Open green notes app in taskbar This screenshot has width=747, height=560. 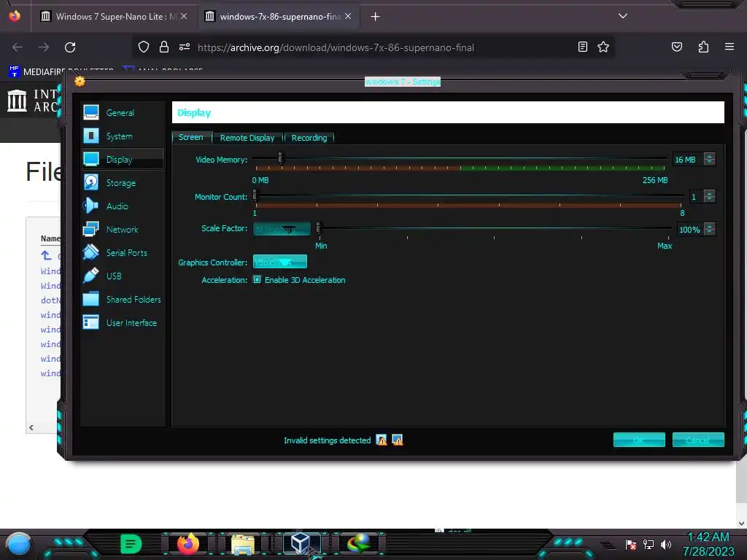131,543
